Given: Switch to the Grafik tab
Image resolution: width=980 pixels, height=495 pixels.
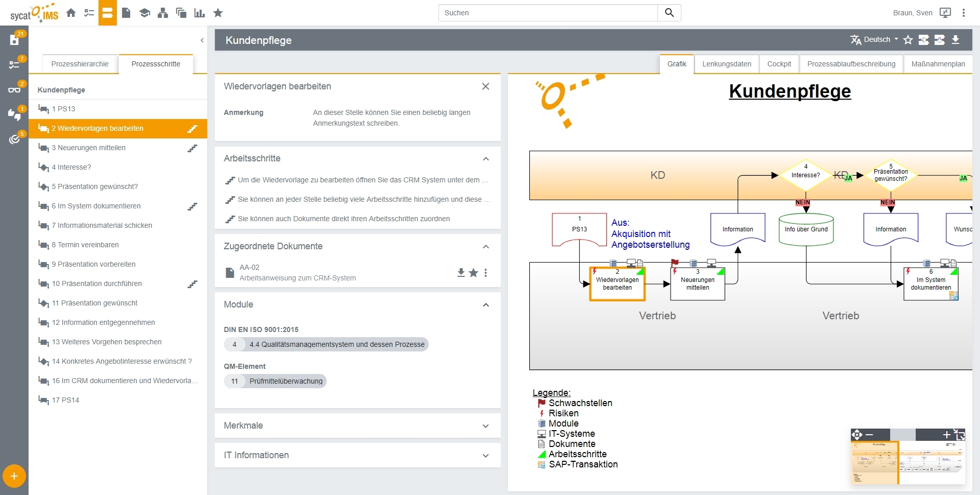Looking at the screenshot, I should coord(677,64).
